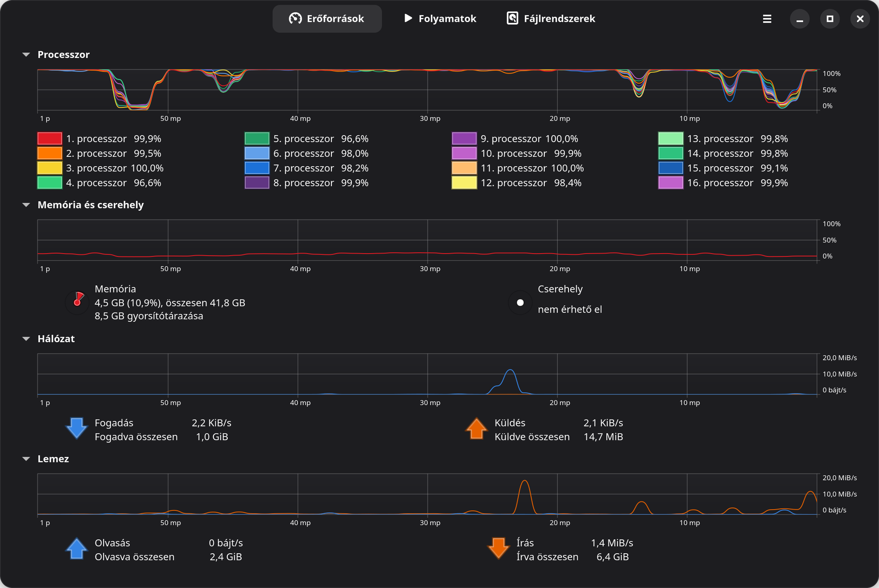Screen dimensions: 879x588
Task: Click the network traffic peak in graph
Action: coord(510,371)
